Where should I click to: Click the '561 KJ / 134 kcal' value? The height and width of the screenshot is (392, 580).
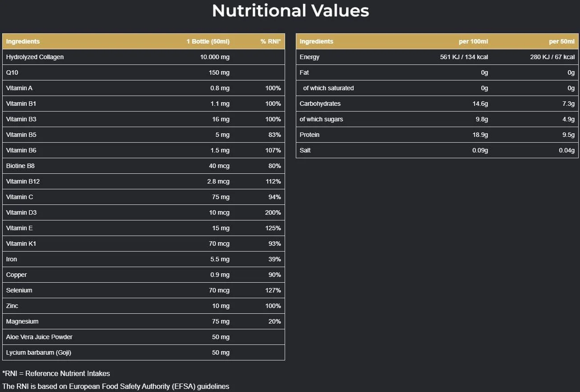[464, 57]
